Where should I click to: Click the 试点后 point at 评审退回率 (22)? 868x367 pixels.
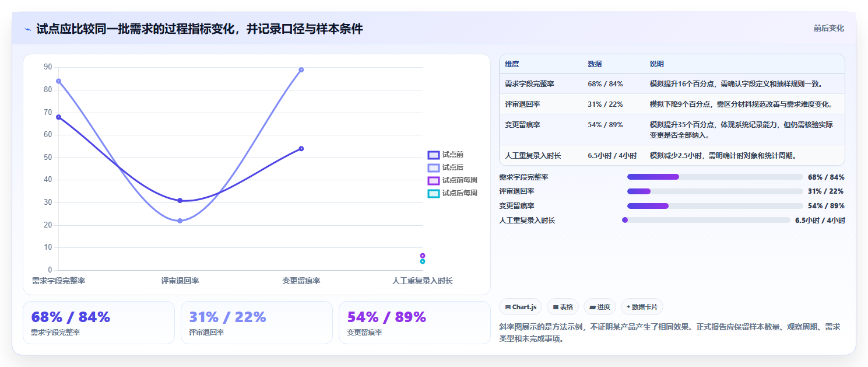click(x=180, y=221)
